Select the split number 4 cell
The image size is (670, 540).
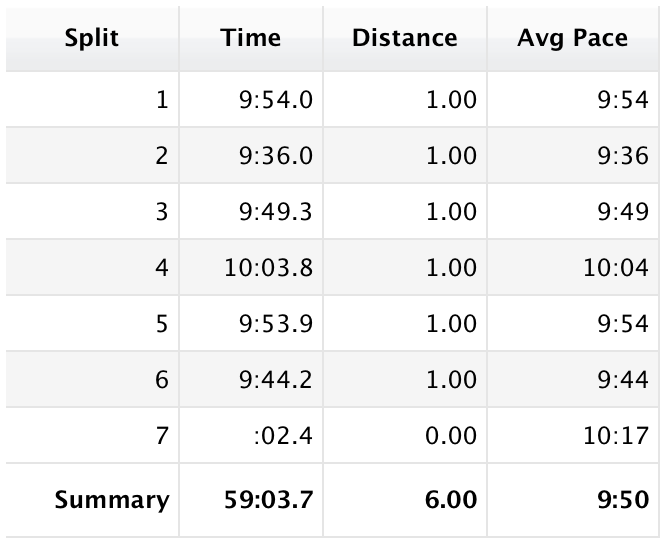pyautogui.click(x=162, y=268)
